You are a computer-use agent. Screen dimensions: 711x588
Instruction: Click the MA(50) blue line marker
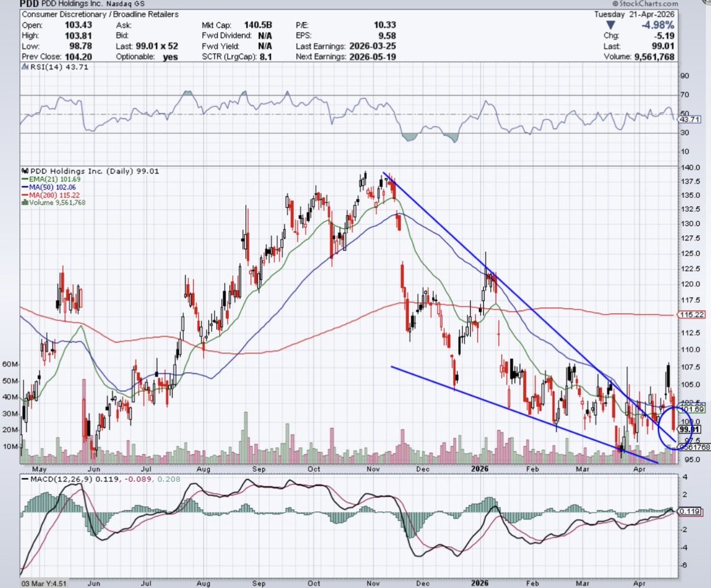(24, 186)
